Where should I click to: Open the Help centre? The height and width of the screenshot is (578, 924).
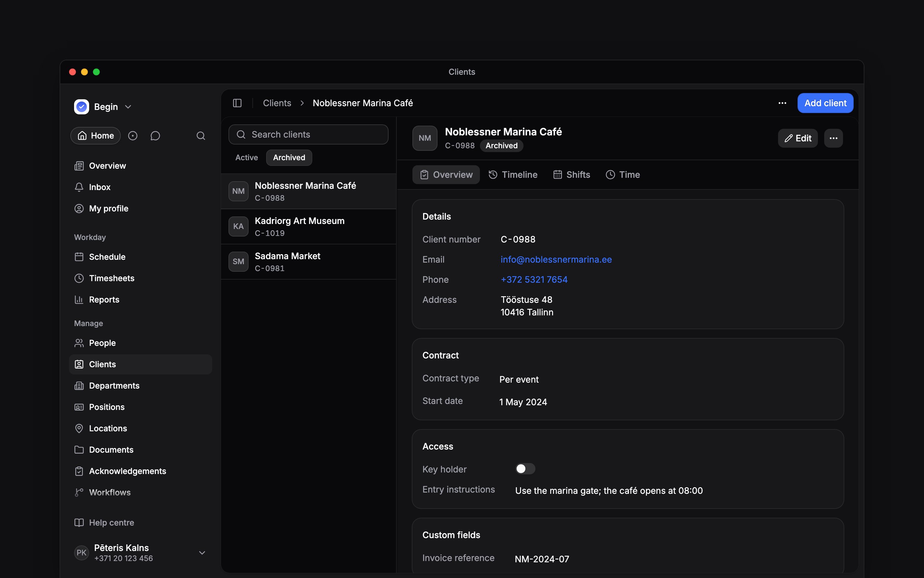(141, 523)
